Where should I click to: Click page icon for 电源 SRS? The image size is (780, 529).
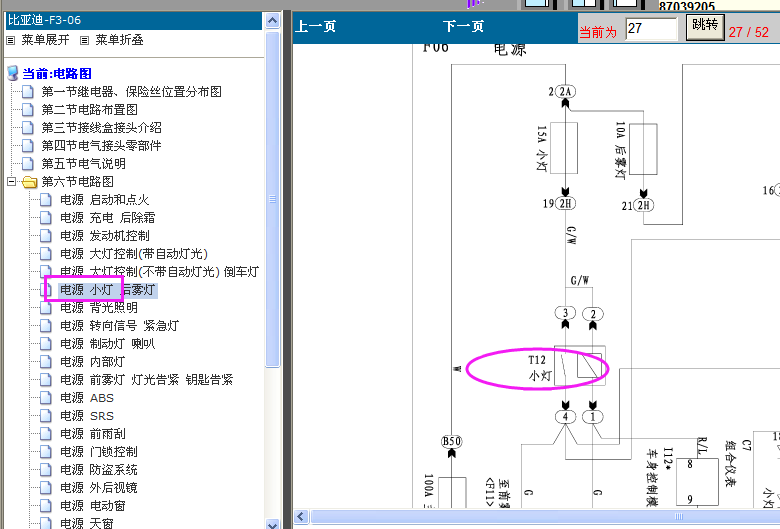click(46, 416)
